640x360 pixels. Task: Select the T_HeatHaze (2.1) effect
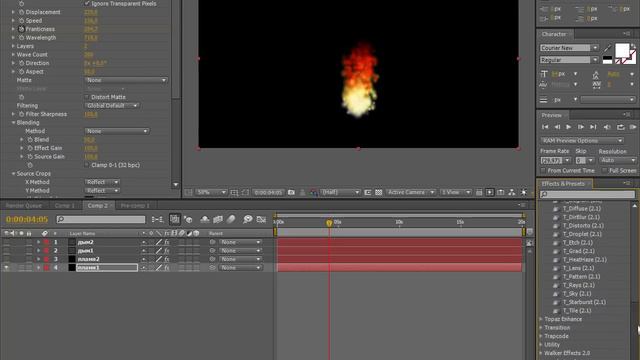(584, 260)
